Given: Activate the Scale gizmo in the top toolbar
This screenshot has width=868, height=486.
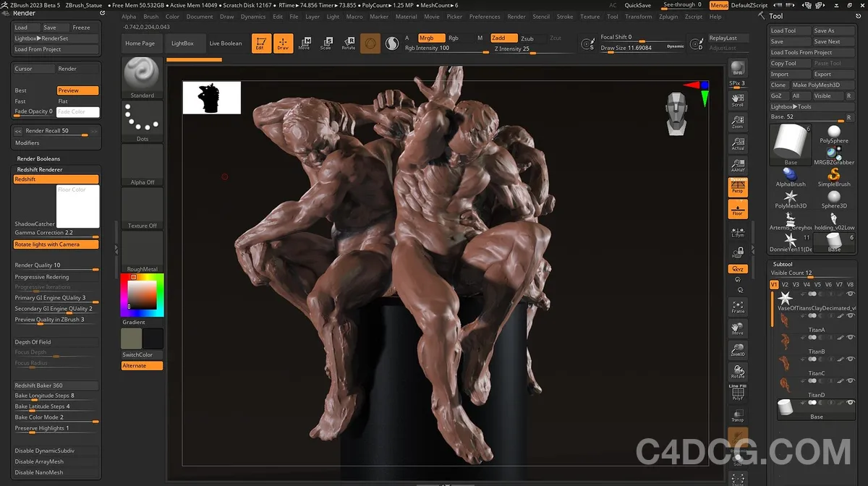Looking at the screenshot, I should (x=326, y=42).
